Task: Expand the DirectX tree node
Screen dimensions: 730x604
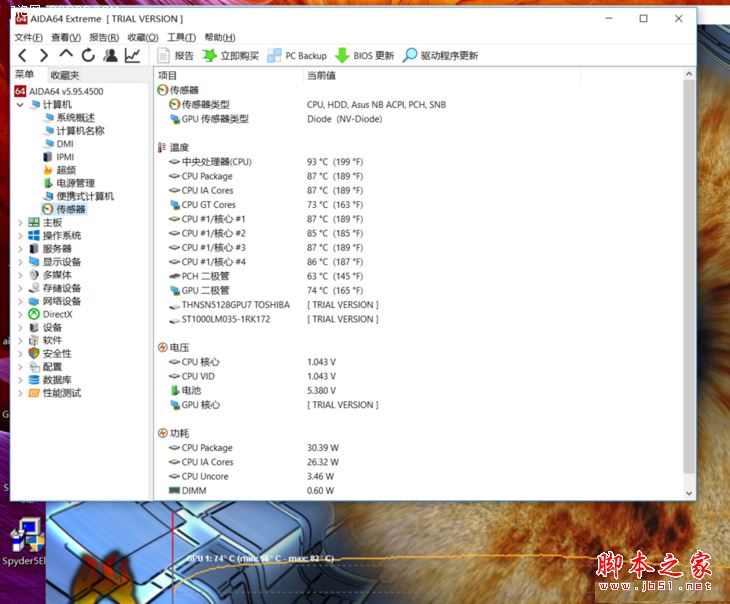Action: (20, 314)
